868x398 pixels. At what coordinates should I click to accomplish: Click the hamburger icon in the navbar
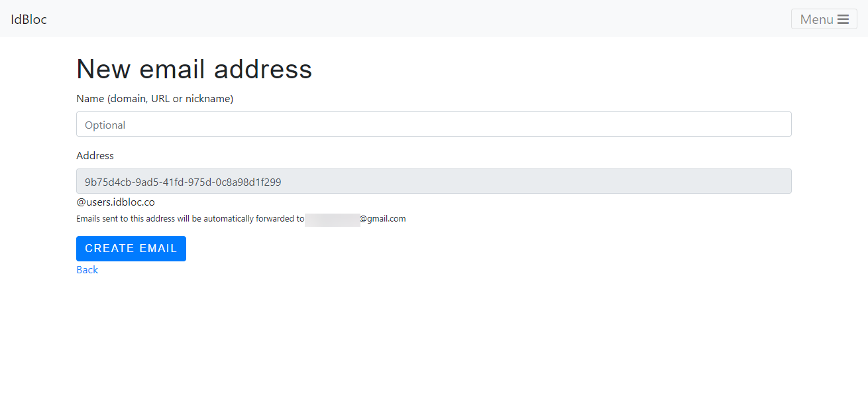pyautogui.click(x=843, y=19)
